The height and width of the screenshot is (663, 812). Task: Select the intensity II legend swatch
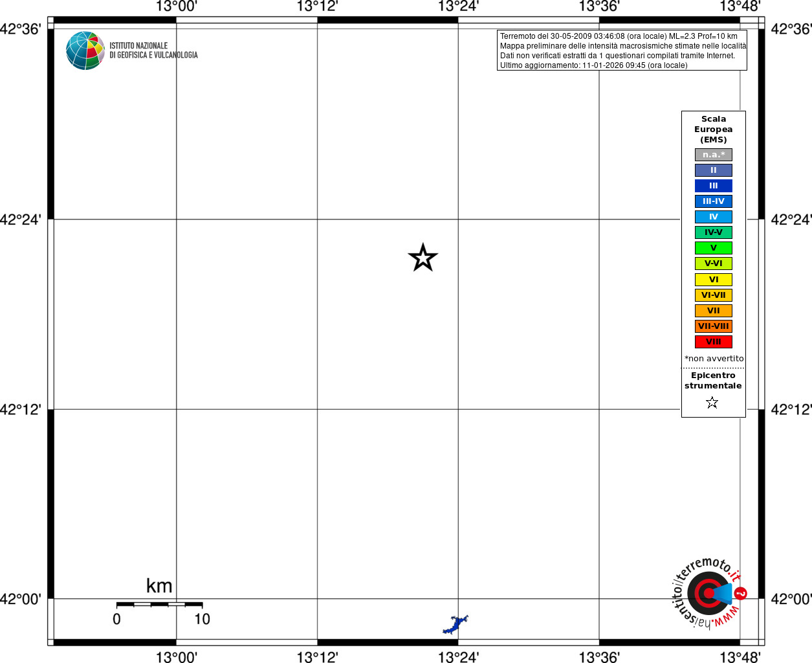pyautogui.click(x=714, y=170)
